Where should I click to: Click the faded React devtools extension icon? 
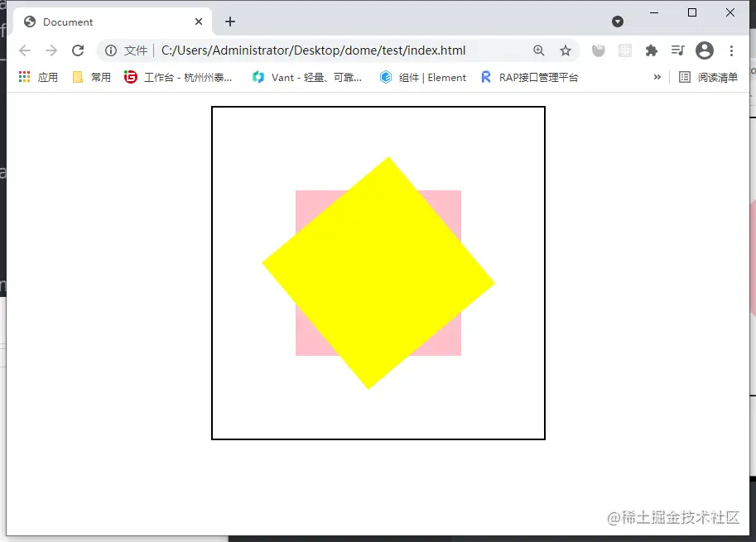pyautogui.click(x=625, y=50)
